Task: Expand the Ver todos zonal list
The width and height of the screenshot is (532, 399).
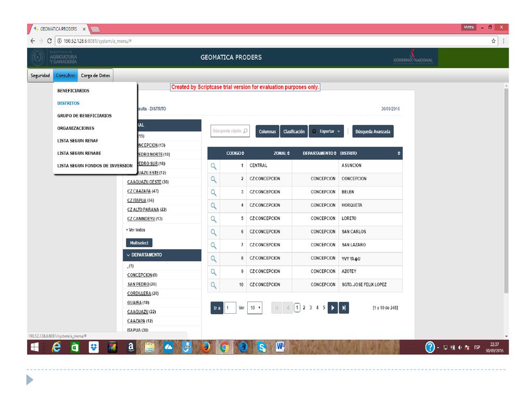Action: [x=137, y=230]
